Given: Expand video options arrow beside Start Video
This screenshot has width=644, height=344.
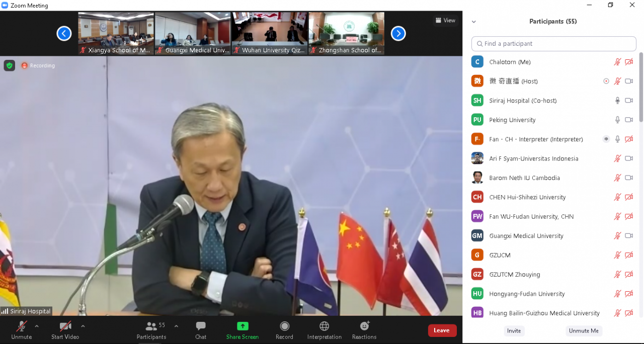Looking at the screenshot, I should tap(83, 326).
